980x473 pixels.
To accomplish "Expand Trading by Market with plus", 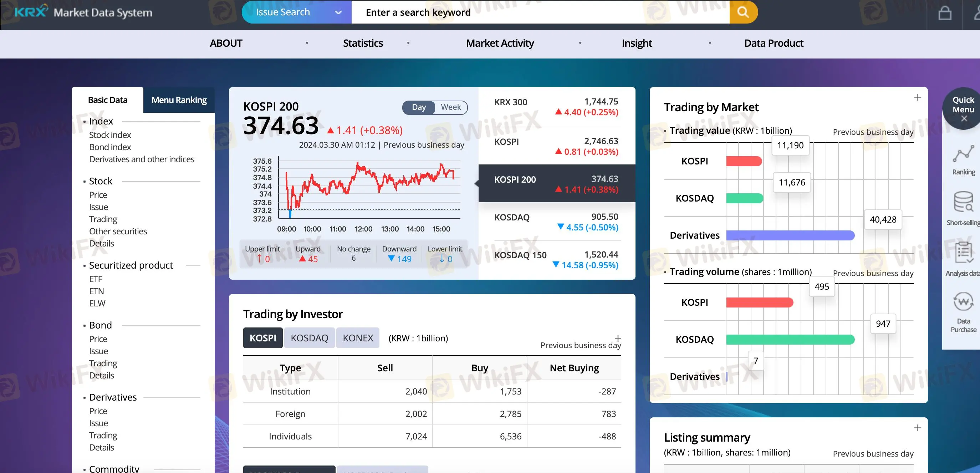I will [917, 98].
